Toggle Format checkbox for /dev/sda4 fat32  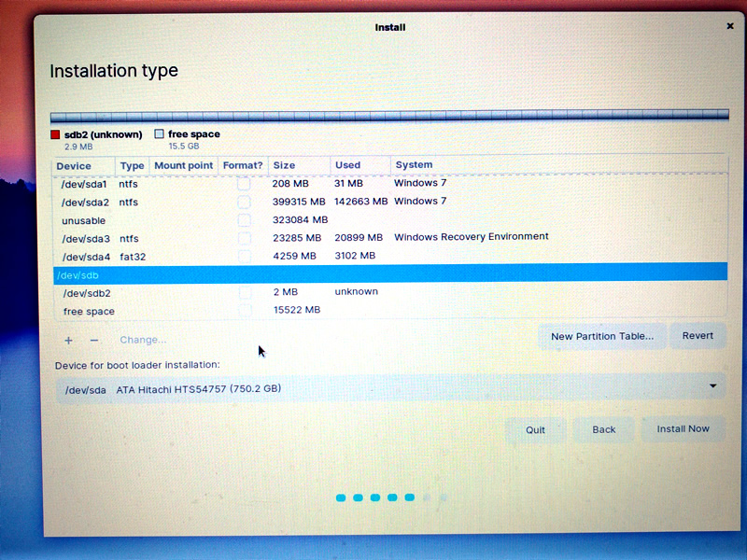coord(244,256)
